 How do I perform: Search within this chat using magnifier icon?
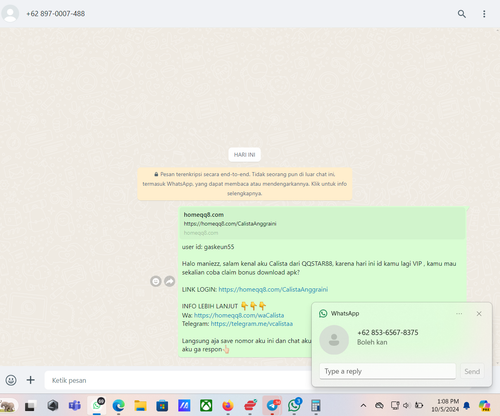[x=462, y=14]
